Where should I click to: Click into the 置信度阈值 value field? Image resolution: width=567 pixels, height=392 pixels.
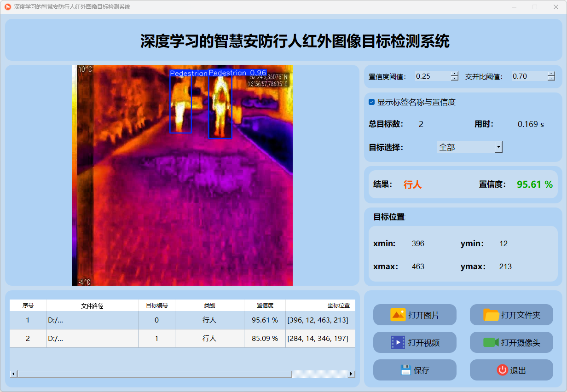pyautogui.click(x=432, y=76)
